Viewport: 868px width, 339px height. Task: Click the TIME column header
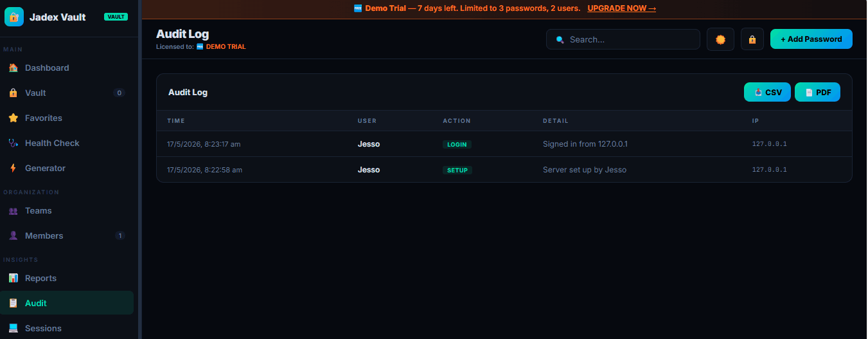pos(176,121)
